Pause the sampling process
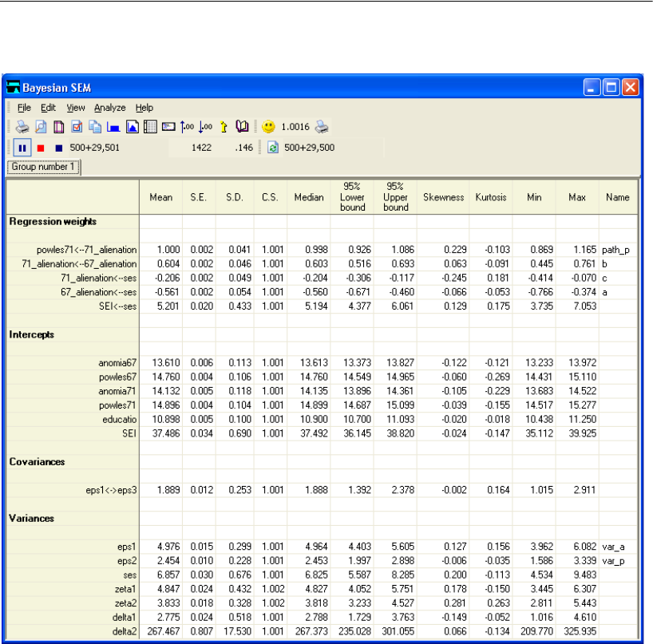The width and height of the screenshot is (653, 644). coord(22,148)
